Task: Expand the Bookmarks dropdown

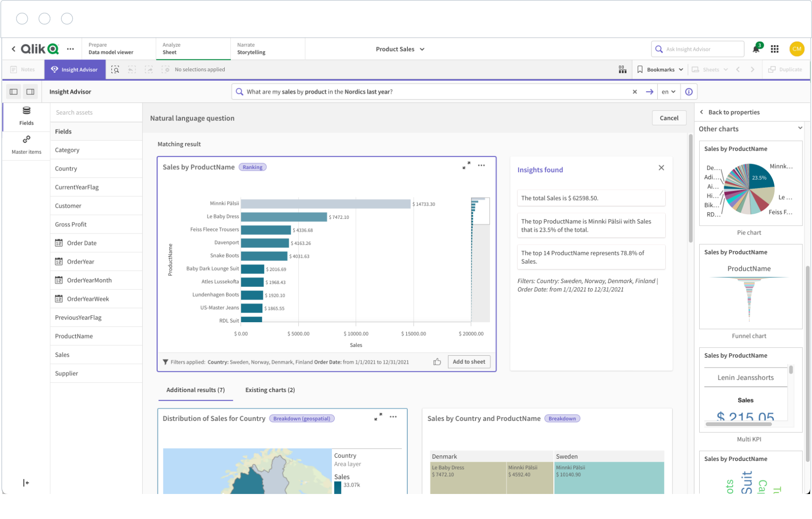Action: point(660,69)
